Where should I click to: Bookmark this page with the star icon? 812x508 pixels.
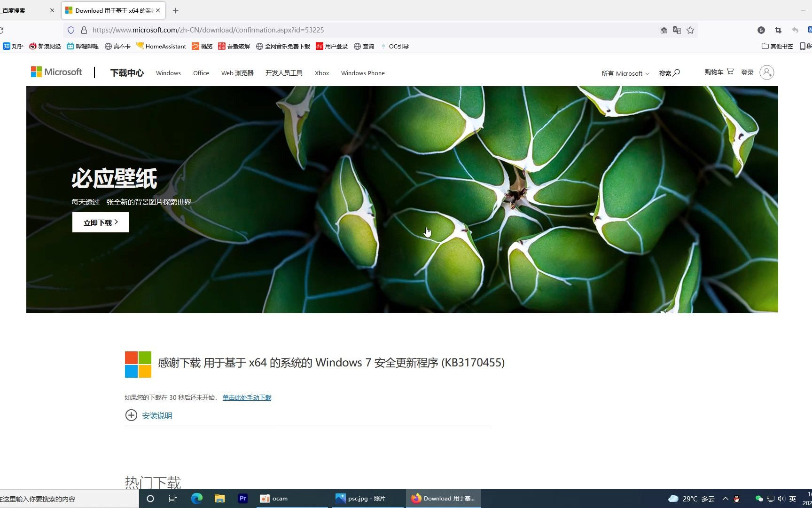pyautogui.click(x=690, y=30)
